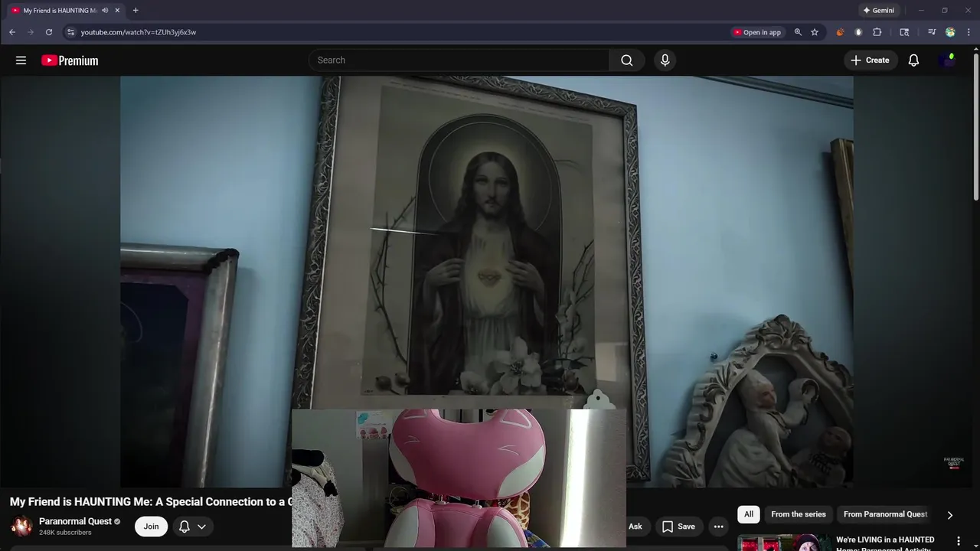Open YouTube notifications bell

click(x=913, y=60)
